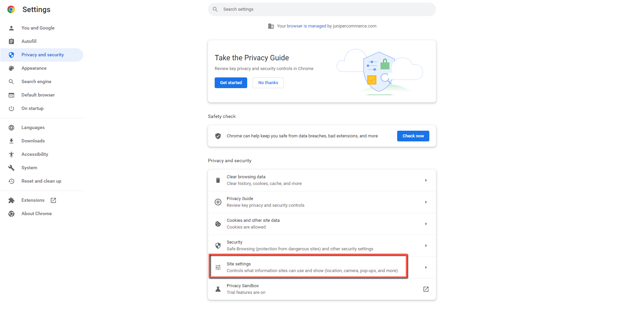The image size is (644, 317).
Task: Focus the Search settings field
Action: point(322,9)
